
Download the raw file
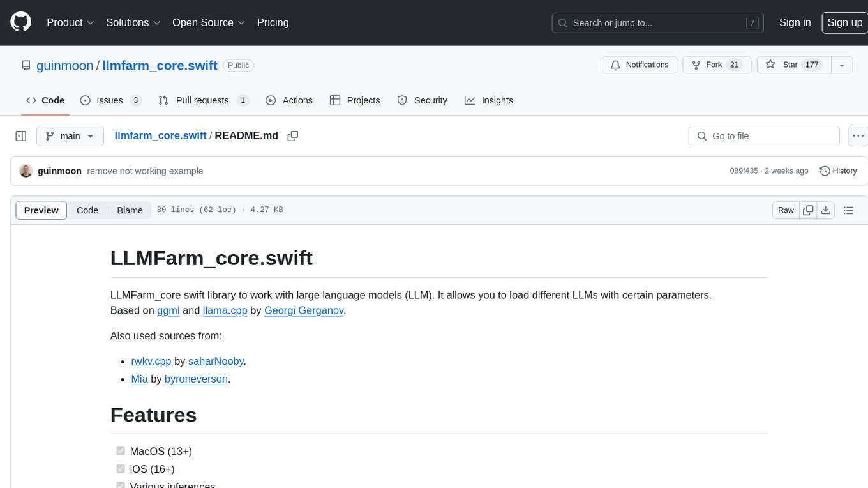(x=826, y=210)
